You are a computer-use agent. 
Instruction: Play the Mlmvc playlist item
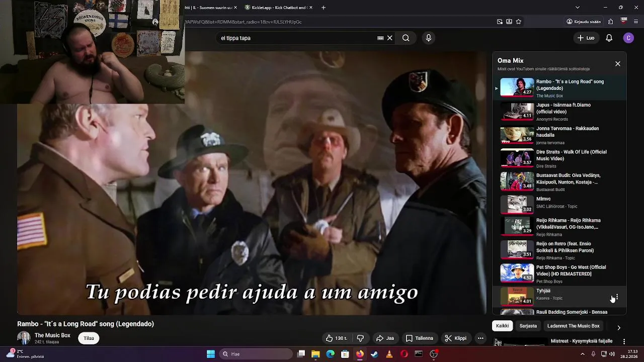tap(559, 204)
